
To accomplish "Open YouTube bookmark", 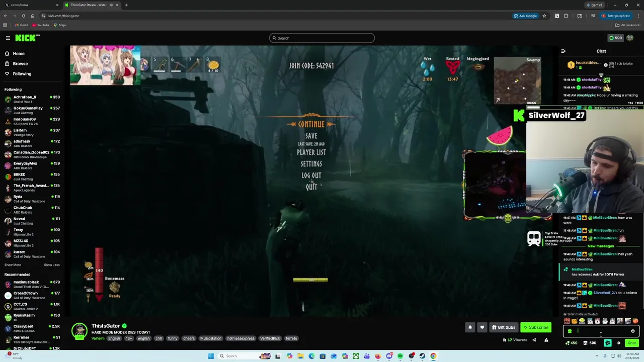I will (40, 25).
